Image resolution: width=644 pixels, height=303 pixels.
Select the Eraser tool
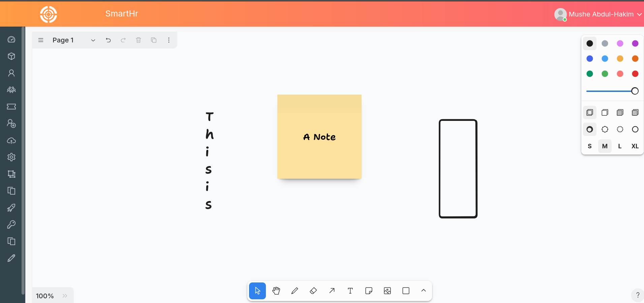click(313, 291)
